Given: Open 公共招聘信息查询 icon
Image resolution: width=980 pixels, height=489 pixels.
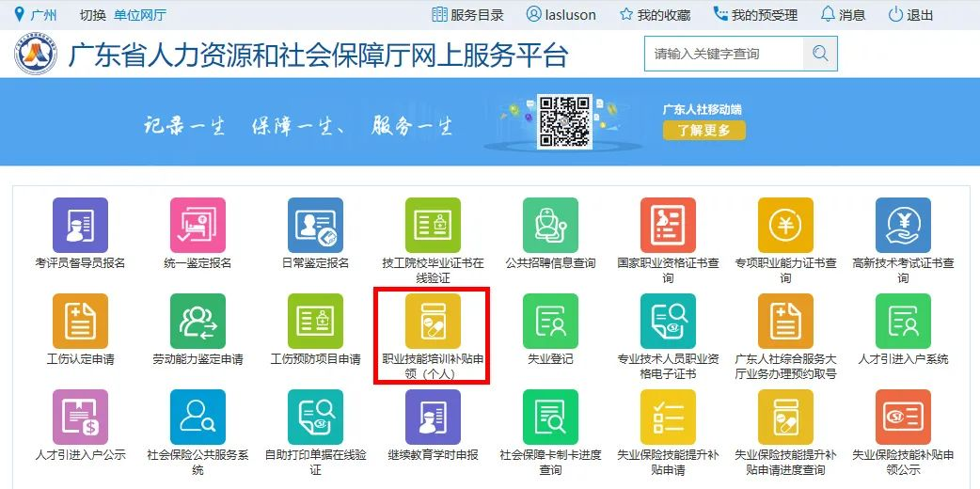Looking at the screenshot, I should tap(550, 225).
